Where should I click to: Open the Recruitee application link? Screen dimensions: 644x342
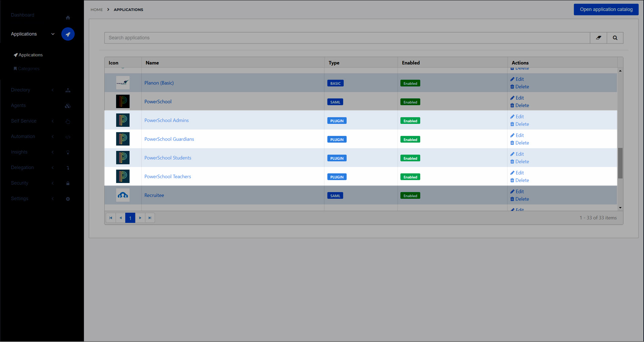coord(154,195)
